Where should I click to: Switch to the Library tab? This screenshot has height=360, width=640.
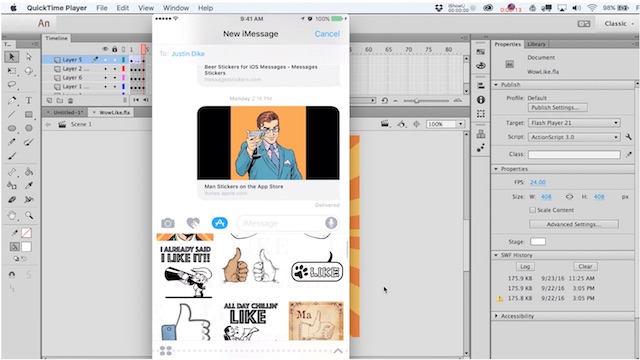[x=536, y=44]
